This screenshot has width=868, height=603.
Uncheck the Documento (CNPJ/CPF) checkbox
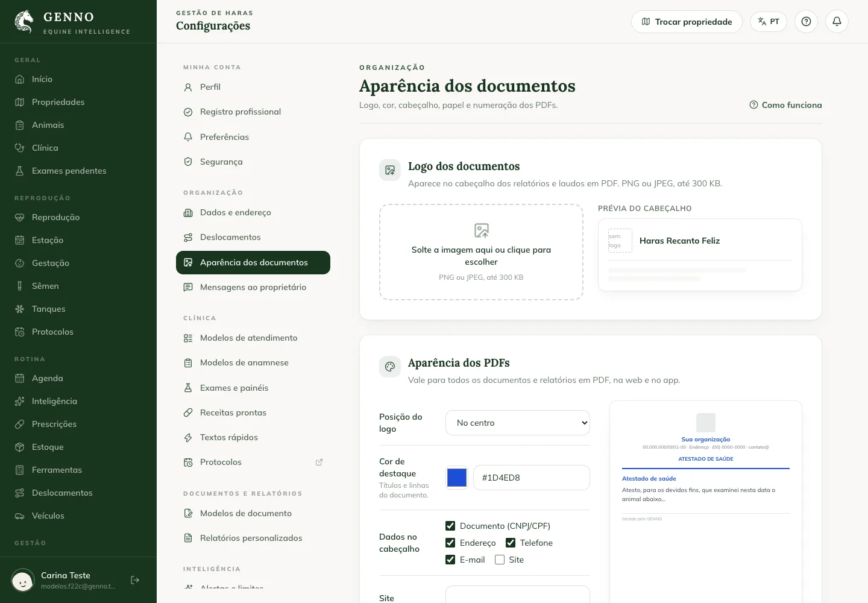coord(450,526)
